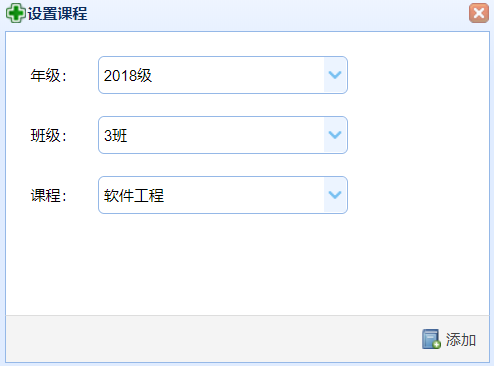
Task: Close the 设置课程 dialog with the red X
Action: tap(479, 13)
